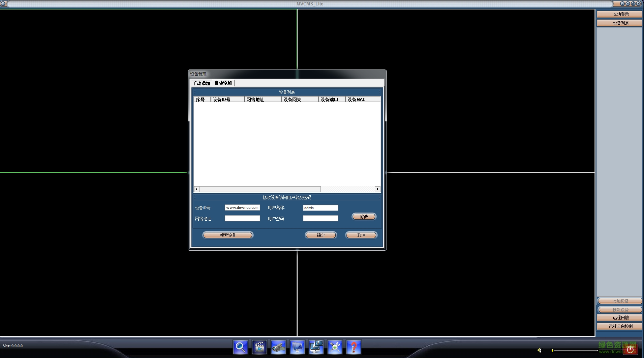Switch to the 自动添加 tab
The width and height of the screenshot is (644, 358).
click(223, 83)
